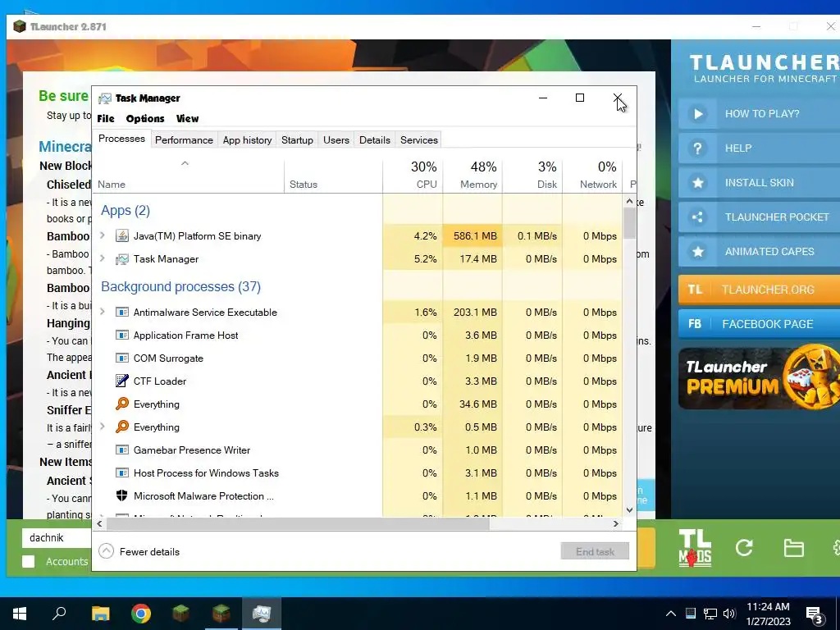Switch to the Startup tab
The width and height of the screenshot is (840, 630).
(x=297, y=139)
